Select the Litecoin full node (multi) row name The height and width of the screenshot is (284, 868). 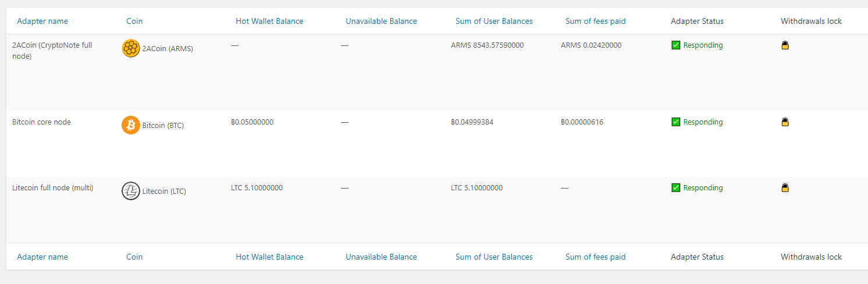click(x=53, y=188)
